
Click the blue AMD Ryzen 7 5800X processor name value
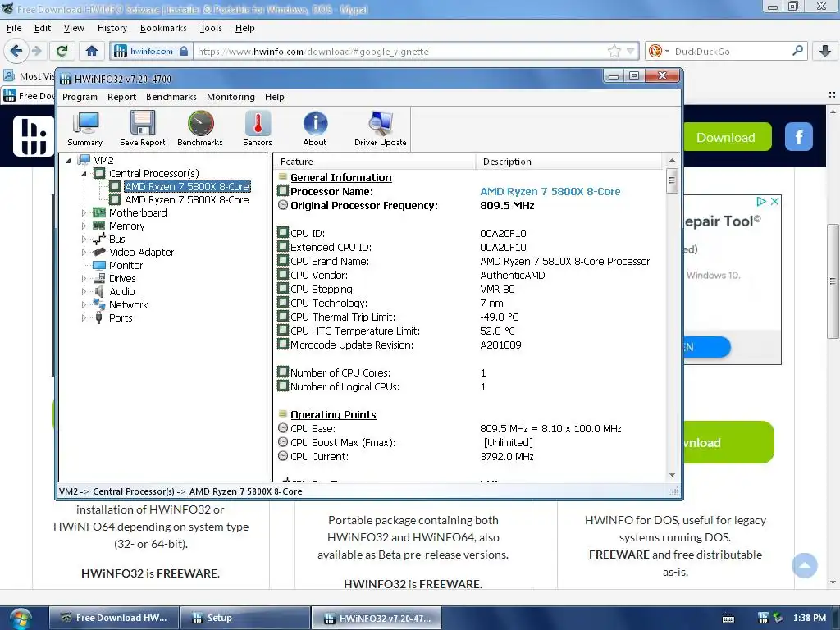(x=550, y=192)
